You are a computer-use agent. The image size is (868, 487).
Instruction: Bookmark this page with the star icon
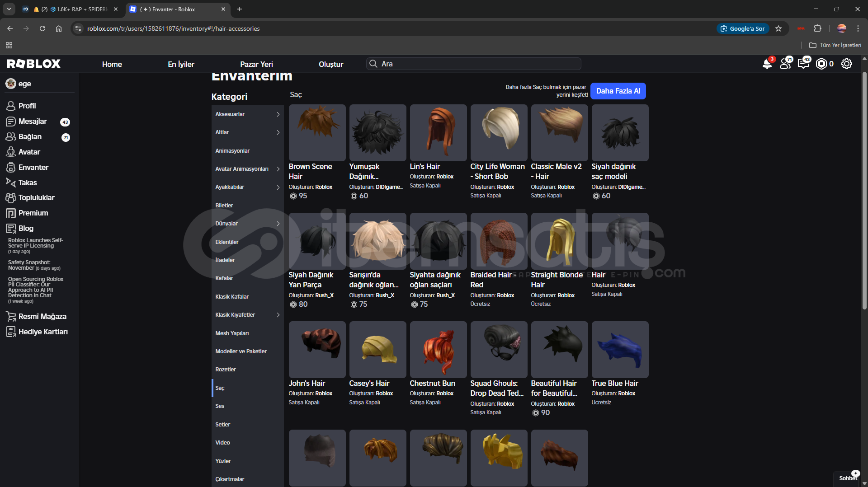[778, 28]
